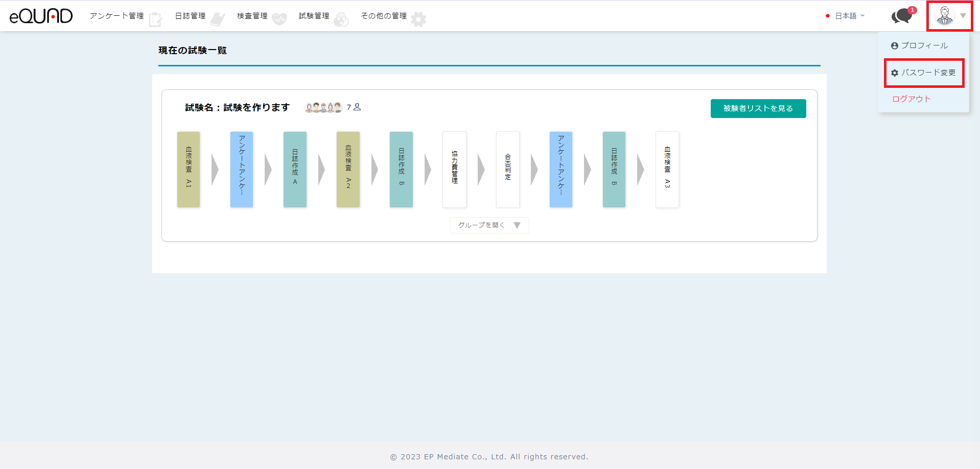
Task: Click the trial management icon
Action: pyautogui.click(x=341, y=19)
